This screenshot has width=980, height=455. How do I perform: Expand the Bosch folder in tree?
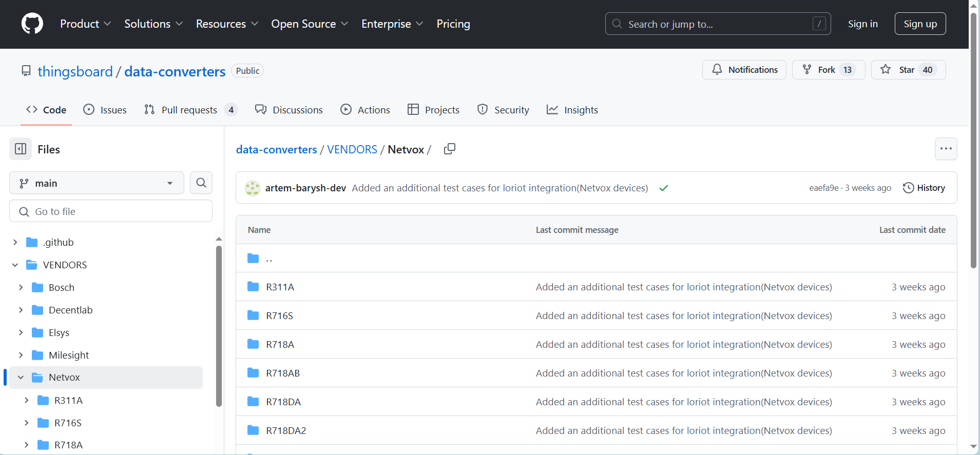point(21,287)
